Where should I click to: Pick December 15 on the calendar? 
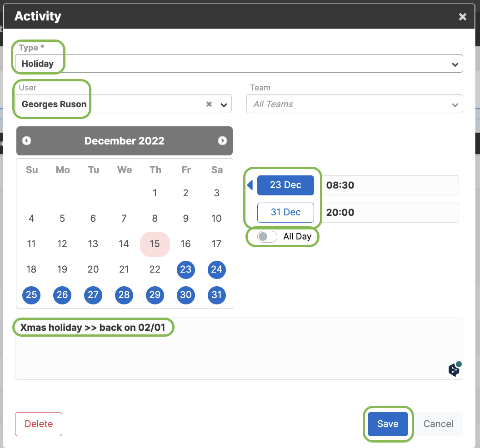coord(155,244)
